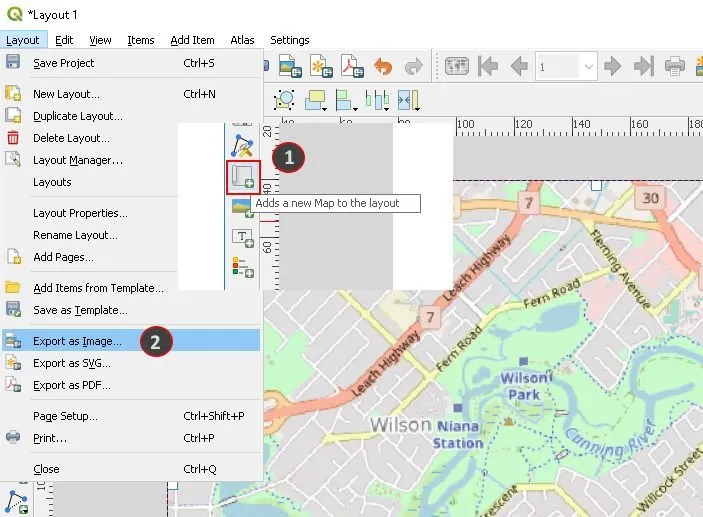Select Export as PDF… menu entry
The height and width of the screenshot is (517, 703).
131,385
